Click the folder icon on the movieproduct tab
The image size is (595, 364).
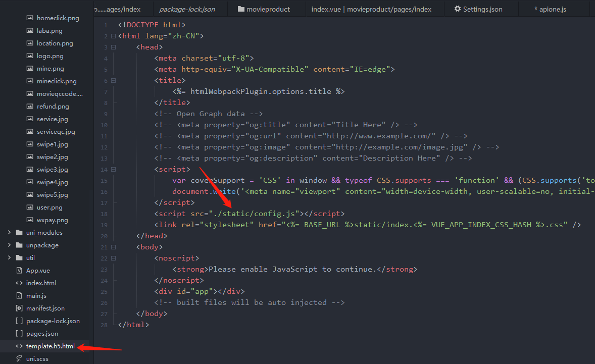pyautogui.click(x=241, y=9)
